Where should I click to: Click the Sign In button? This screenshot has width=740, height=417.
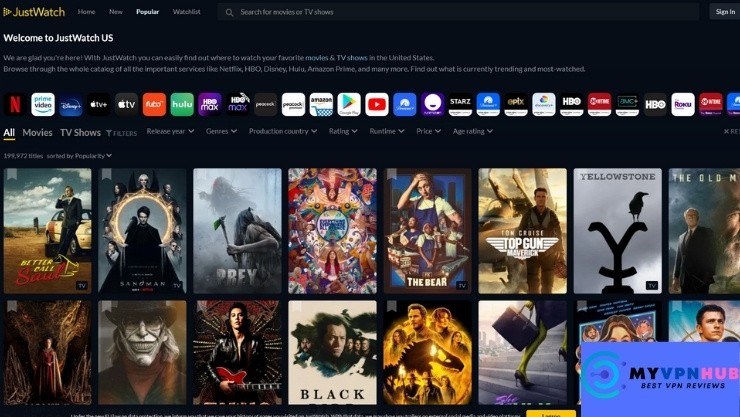coord(725,12)
